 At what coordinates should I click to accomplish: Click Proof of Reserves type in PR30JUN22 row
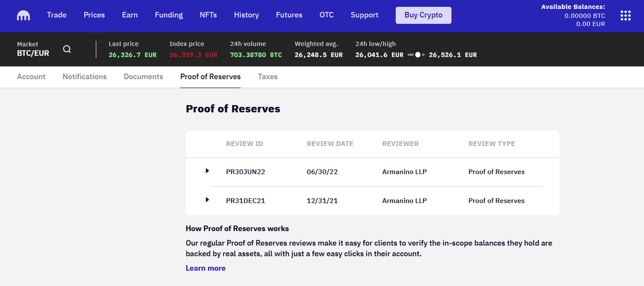coord(496,172)
